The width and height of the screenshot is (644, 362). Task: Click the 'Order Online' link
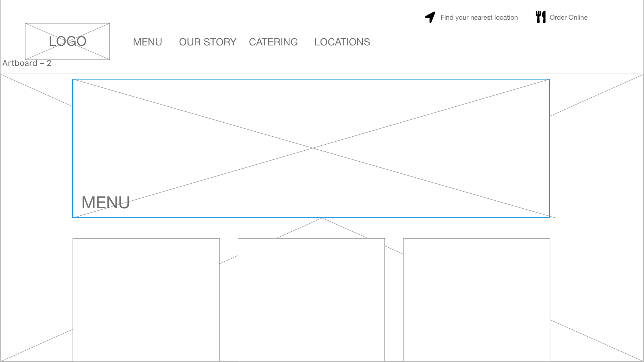pos(568,17)
